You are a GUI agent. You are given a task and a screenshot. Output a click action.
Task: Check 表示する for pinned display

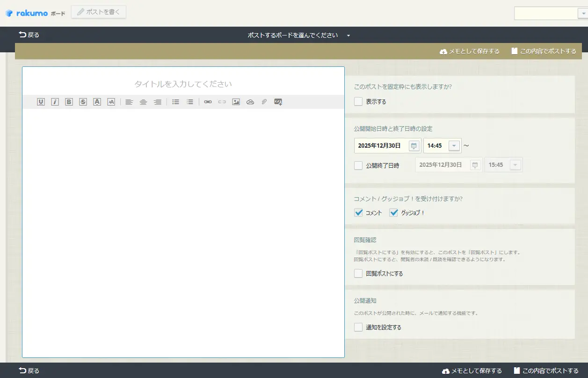(358, 101)
